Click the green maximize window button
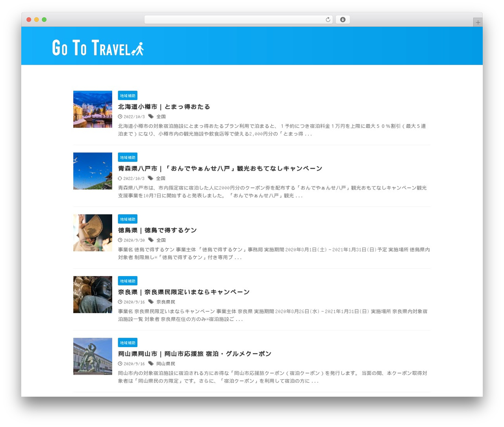Screen dimensions: 504x427 pyautogui.click(x=44, y=20)
